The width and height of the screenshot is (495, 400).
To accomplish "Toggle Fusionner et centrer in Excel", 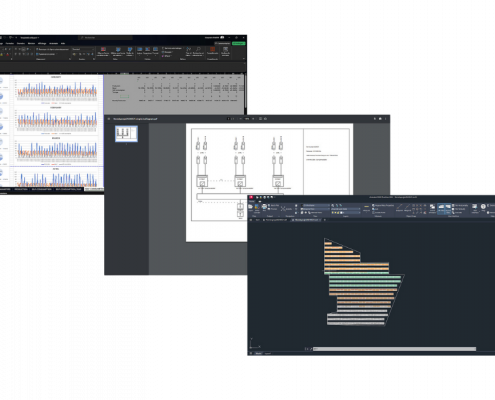I will click(x=47, y=54).
